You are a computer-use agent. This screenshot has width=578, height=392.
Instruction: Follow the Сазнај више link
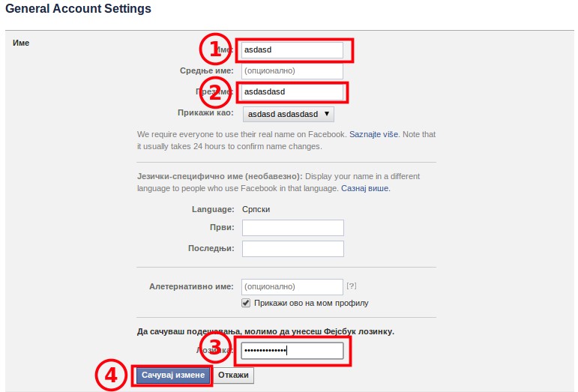[x=366, y=188]
